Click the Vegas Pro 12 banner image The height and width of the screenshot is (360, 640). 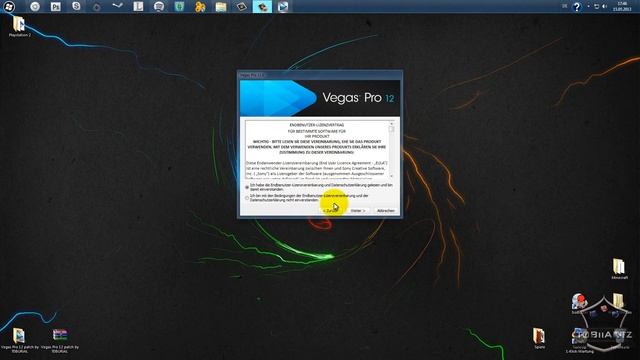pos(320,98)
